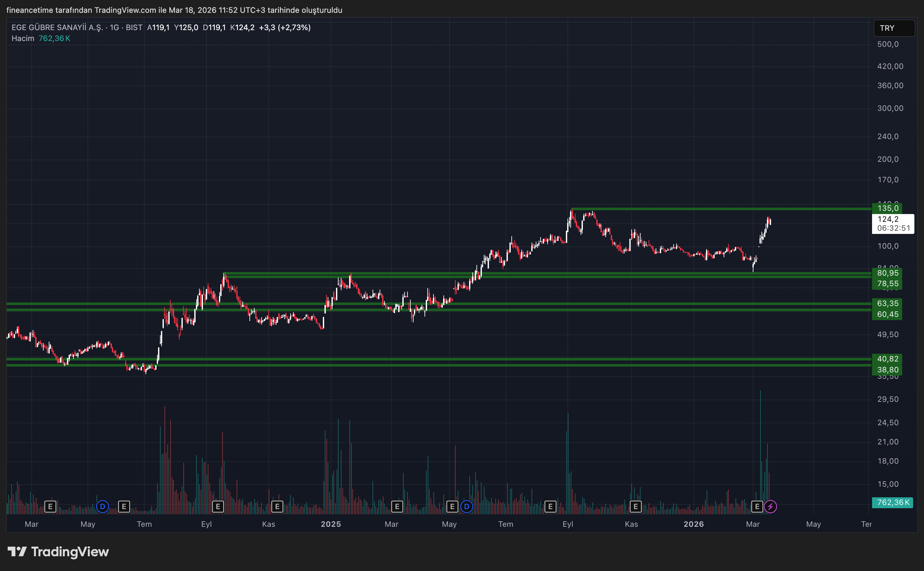Click the leftmost E earnings marker
Image resolution: width=924 pixels, height=571 pixels.
point(50,506)
